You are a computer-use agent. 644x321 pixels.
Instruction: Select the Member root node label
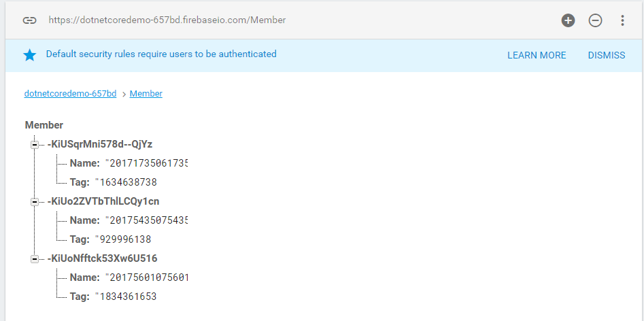44,125
